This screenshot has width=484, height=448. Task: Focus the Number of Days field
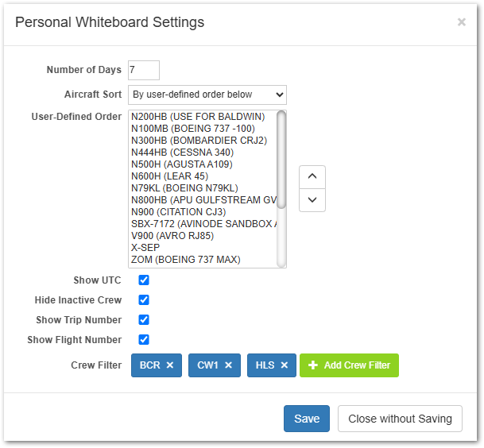click(x=143, y=70)
